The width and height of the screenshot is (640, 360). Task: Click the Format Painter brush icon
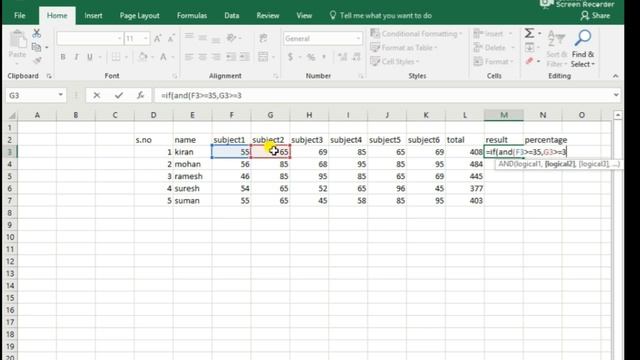click(37, 60)
